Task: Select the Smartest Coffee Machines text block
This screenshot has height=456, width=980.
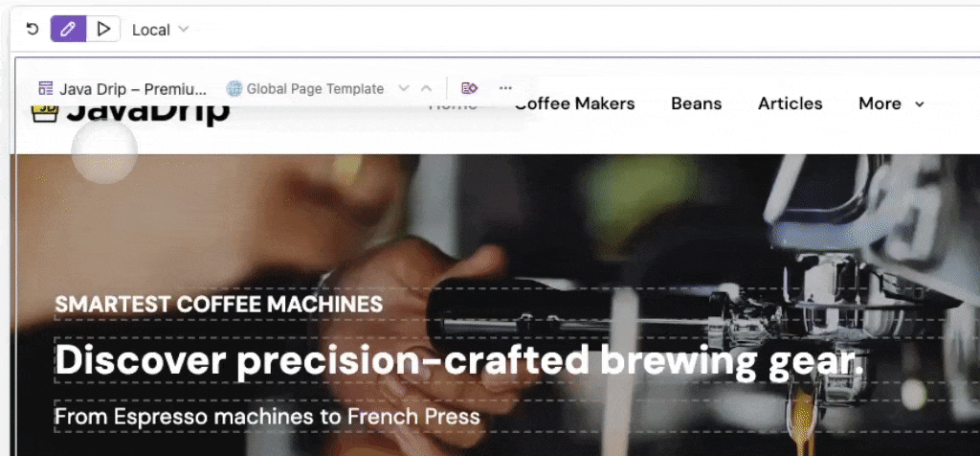Action: tap(219, 305)
